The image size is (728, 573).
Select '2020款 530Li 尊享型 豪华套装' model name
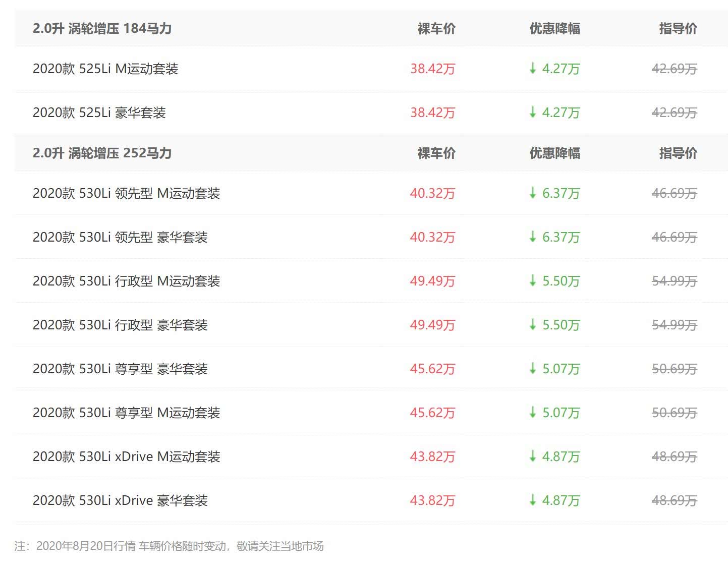pos(120,369)
